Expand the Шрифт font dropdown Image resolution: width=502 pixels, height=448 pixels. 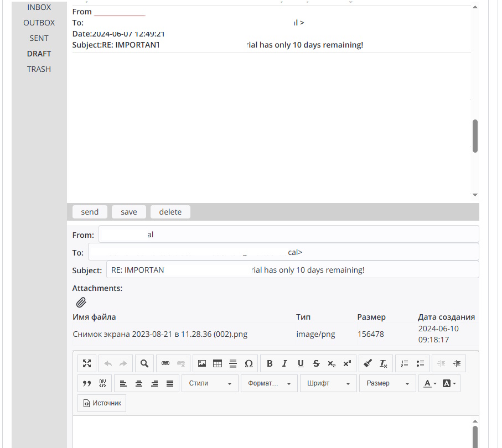point(328,383)
